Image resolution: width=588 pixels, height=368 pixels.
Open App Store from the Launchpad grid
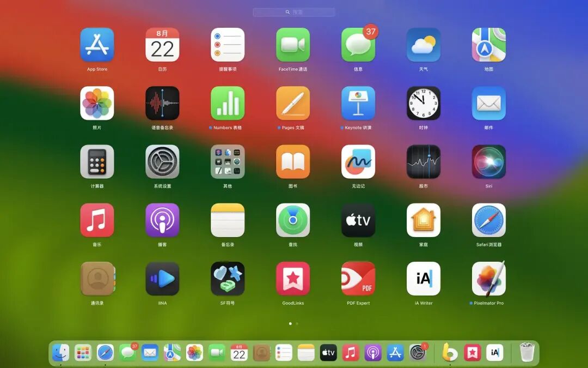click(97, 45)
